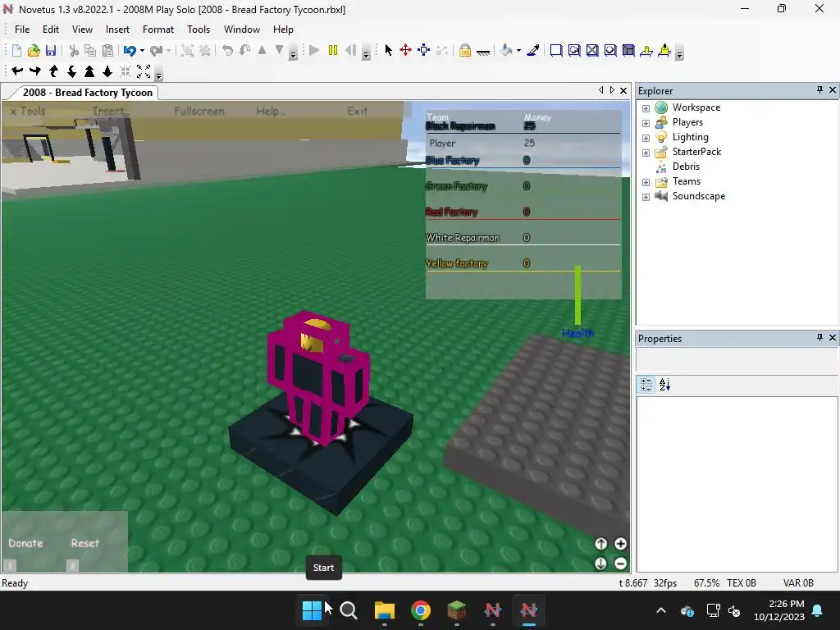Click the New document icon
The image size is (840, 630).
[16, 50]
